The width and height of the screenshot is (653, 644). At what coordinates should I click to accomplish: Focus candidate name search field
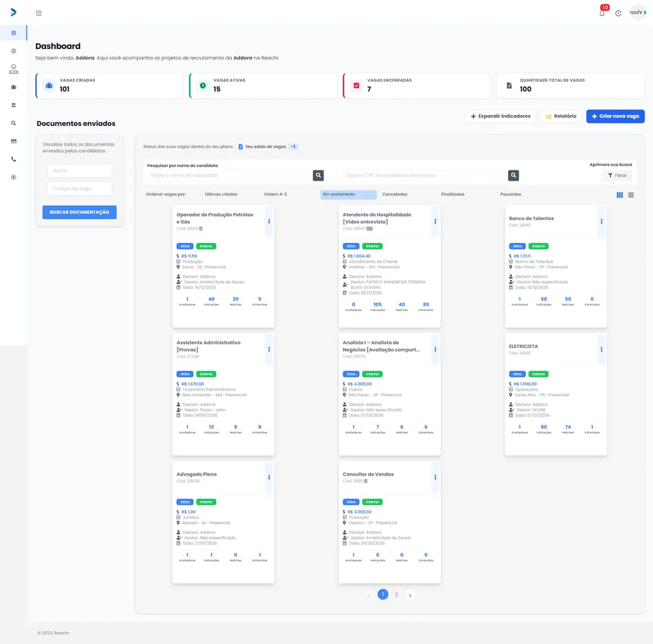pyautogui.click(x=228, y=176)
